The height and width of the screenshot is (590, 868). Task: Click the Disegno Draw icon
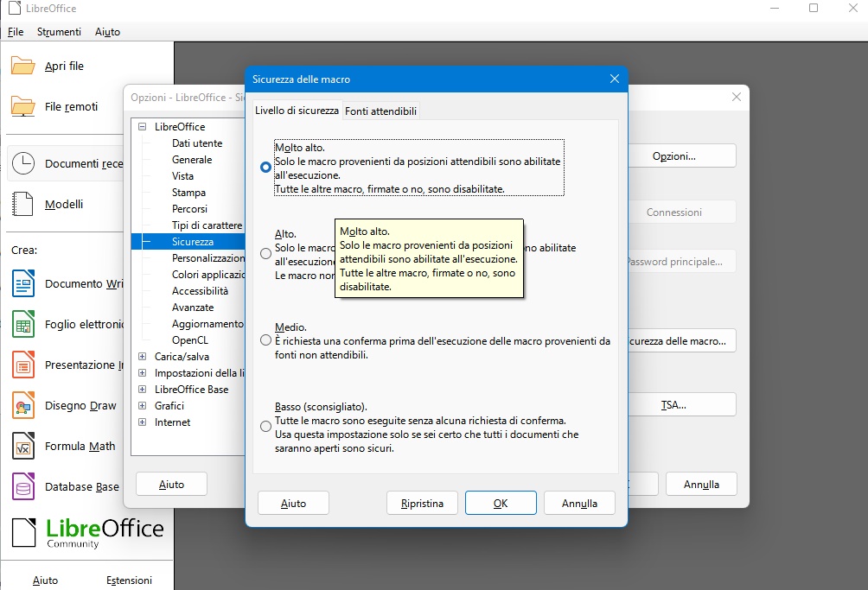click(23, 405)
